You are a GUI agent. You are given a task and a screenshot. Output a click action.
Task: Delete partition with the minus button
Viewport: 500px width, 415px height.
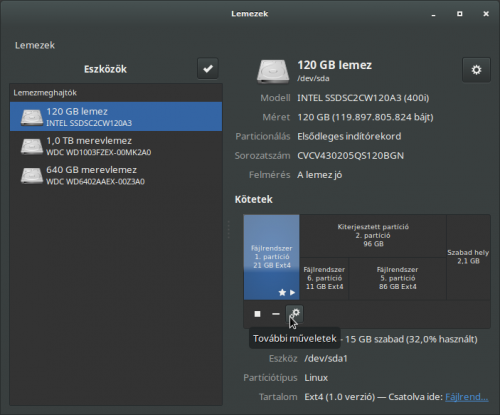pyautogui.click(x=276, y=314)
